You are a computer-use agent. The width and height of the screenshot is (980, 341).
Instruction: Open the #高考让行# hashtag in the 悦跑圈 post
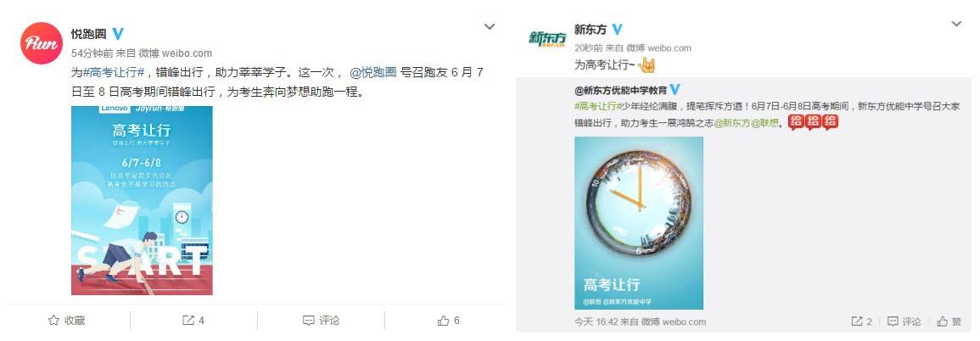(114, 72)
